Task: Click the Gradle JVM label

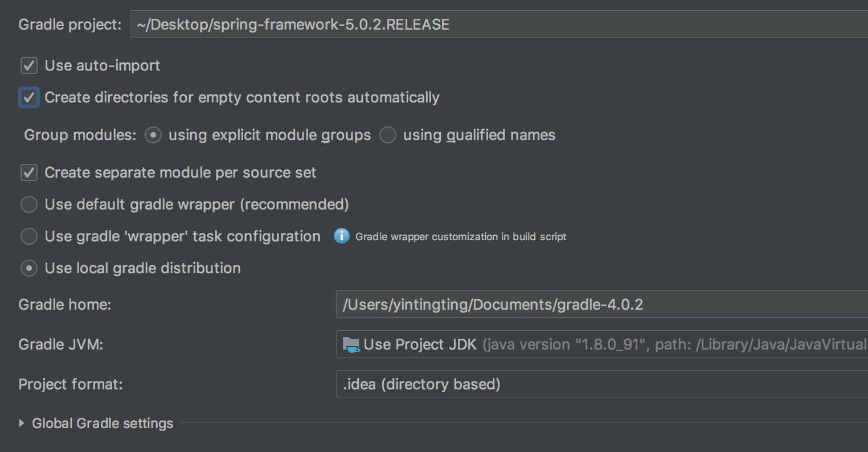Action: point(61,344)
